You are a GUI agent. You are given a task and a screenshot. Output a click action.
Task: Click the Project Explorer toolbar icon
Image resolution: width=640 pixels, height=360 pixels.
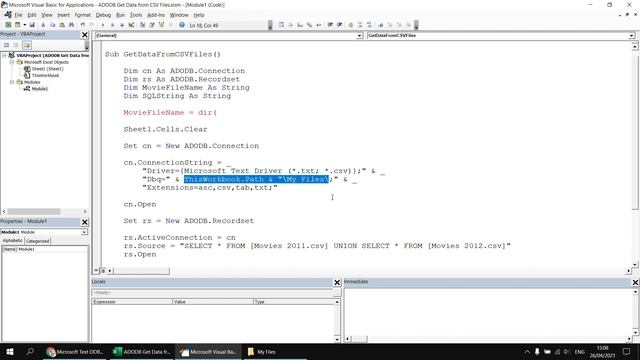(x=142, y=25)
